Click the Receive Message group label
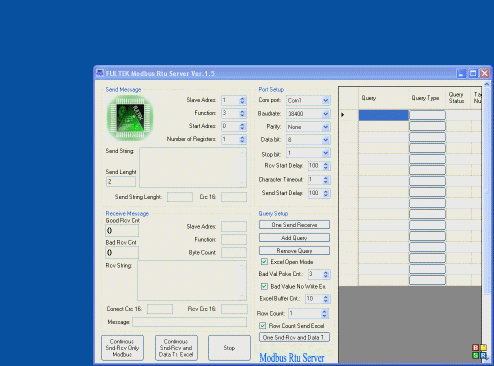The height and width of the screenshot is (366, 494). pyautogui.click(x=127, y=214)
